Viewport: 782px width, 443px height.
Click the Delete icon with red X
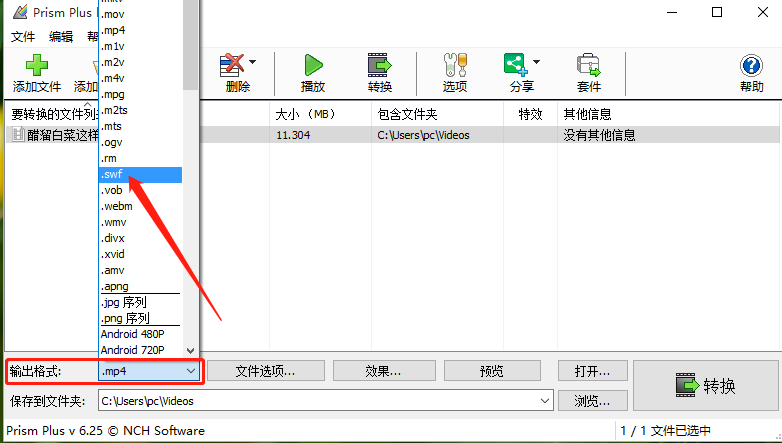tap(232, 65)
